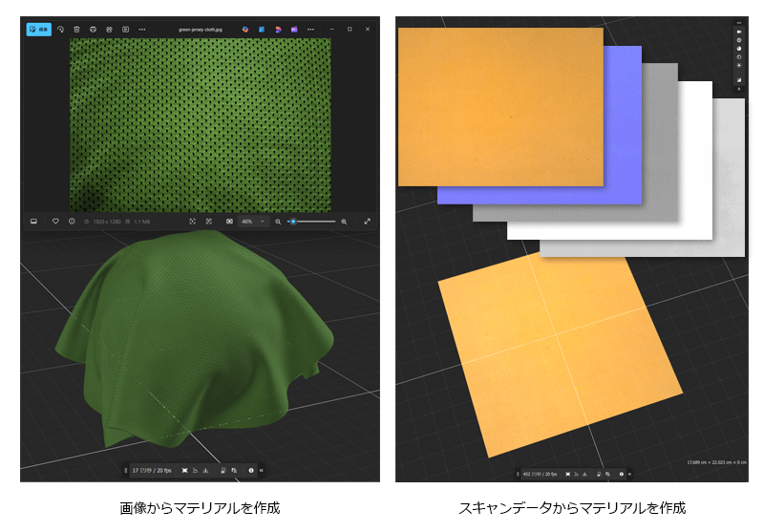Open the first three-dots menu in Photos
This screenshot has height=532, width=764.
coord(141,30)
